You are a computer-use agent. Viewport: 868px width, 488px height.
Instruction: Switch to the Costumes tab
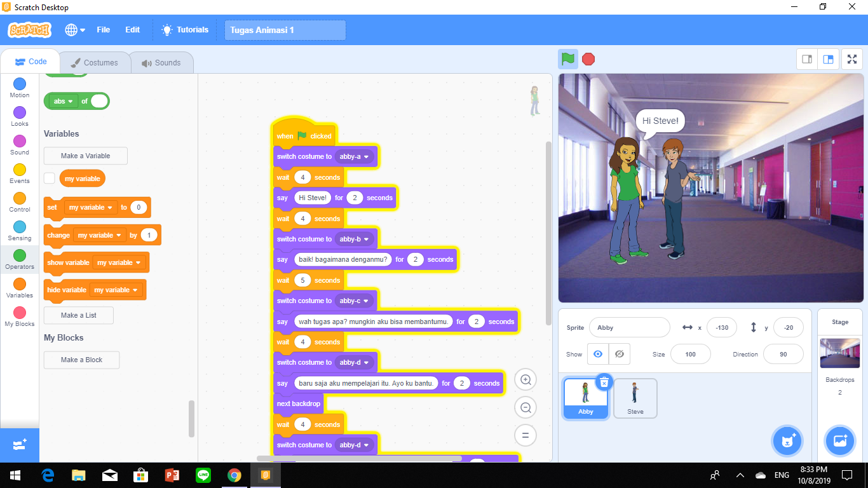click(x=94, y=62)
